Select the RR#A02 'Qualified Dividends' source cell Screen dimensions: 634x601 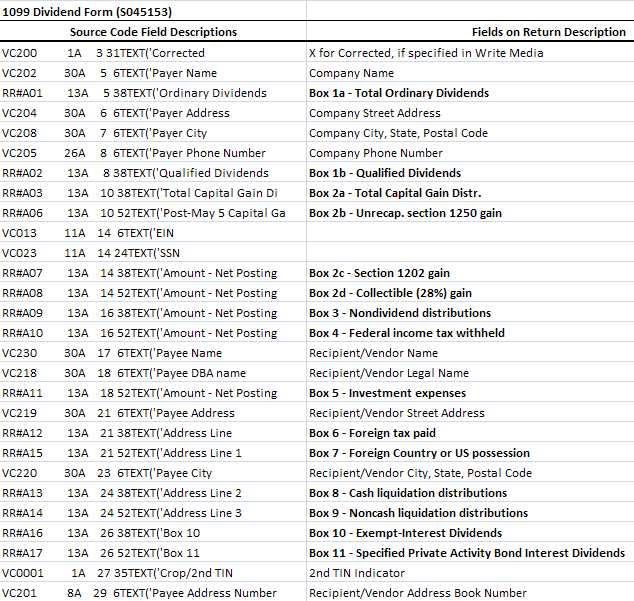[x=153, y=173]
